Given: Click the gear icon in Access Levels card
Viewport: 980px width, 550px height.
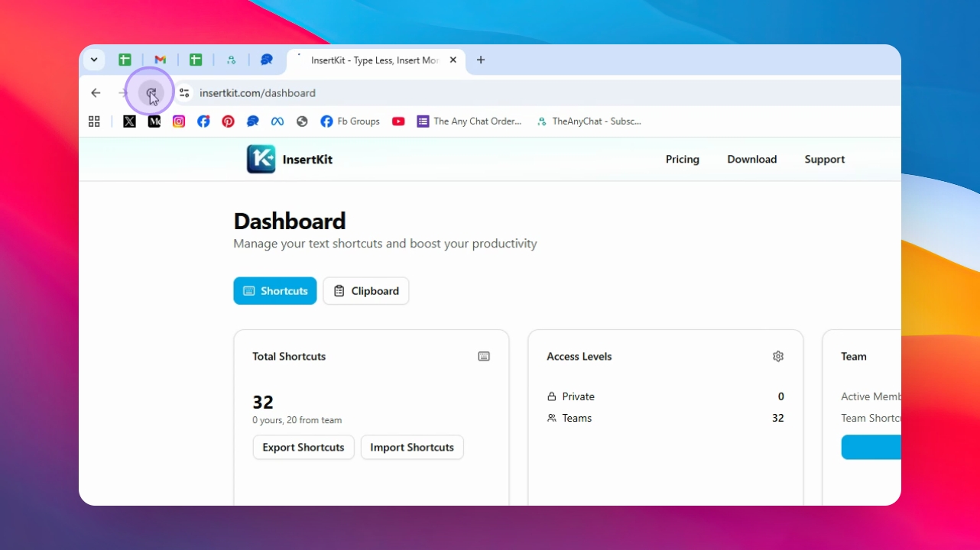Looking at the screenshot, I should pos(778,356).
